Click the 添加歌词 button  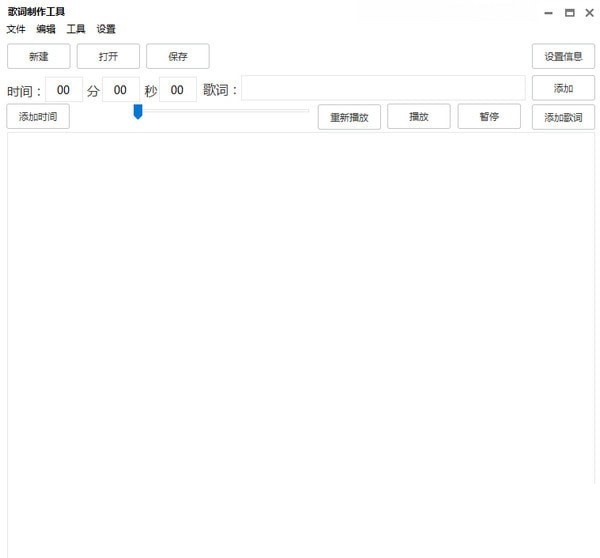(563, 117)
